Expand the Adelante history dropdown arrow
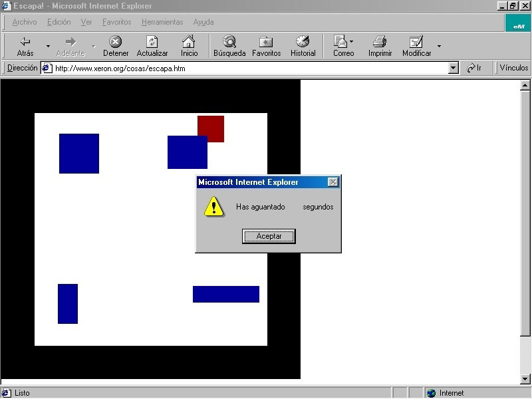The width and height of the screenshot is (532, 399). click(x=93, y=46)
